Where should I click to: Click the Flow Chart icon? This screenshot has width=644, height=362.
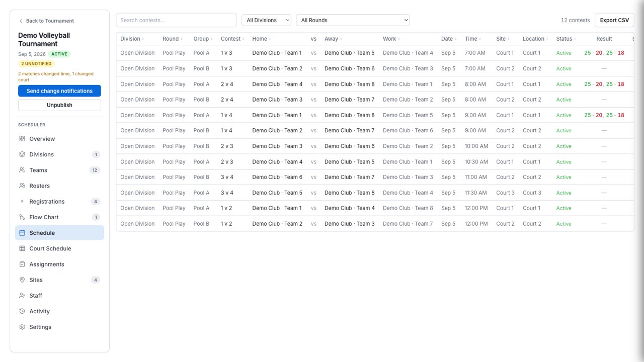22,217
